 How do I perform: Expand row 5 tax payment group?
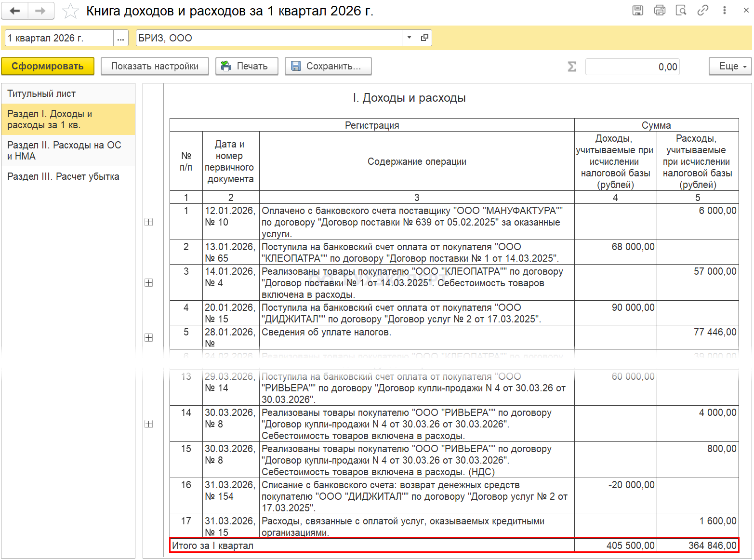[149, 338]
